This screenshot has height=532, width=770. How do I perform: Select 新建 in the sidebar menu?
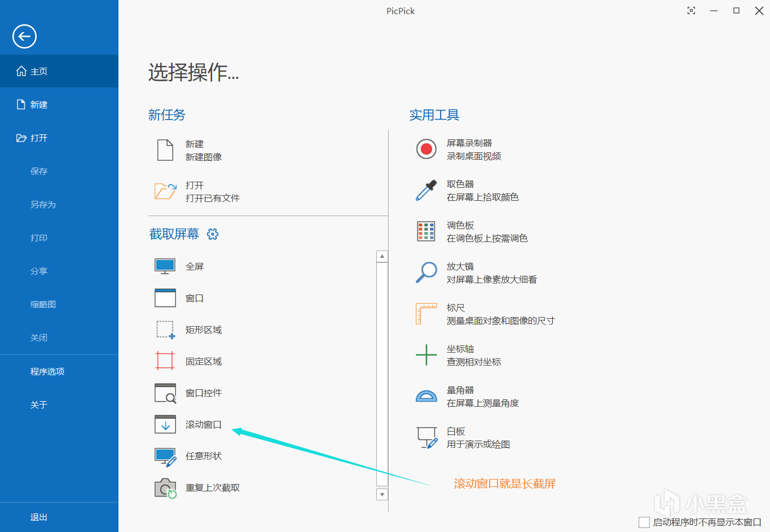(59, 104)
